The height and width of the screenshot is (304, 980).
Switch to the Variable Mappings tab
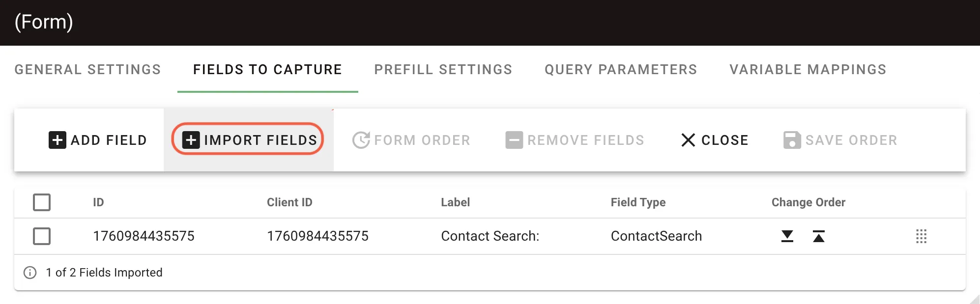pyautogui.click(x=808, y=69)
